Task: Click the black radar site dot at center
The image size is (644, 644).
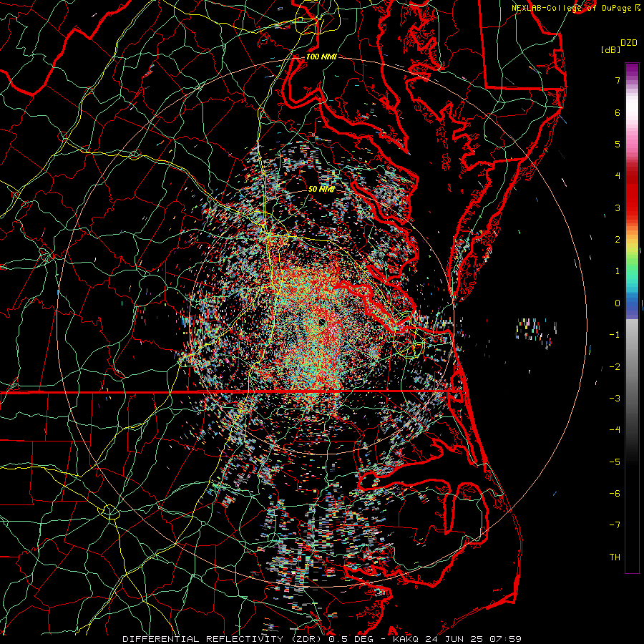Action: (321, 323)
